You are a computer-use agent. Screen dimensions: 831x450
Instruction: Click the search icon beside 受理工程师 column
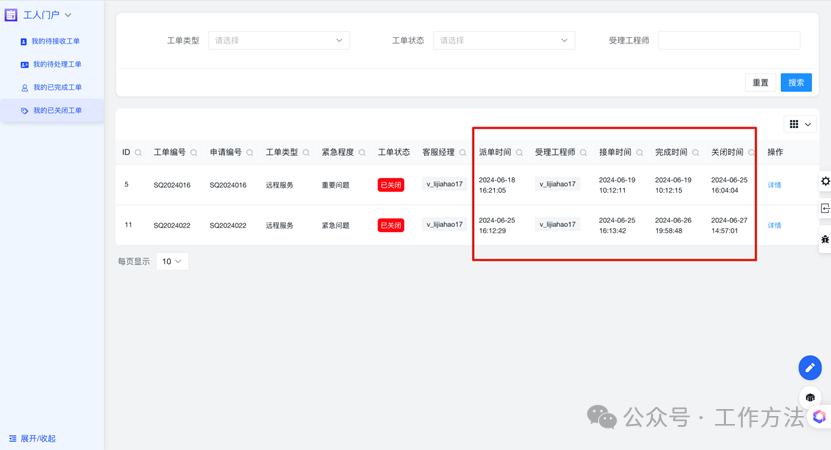584,153
